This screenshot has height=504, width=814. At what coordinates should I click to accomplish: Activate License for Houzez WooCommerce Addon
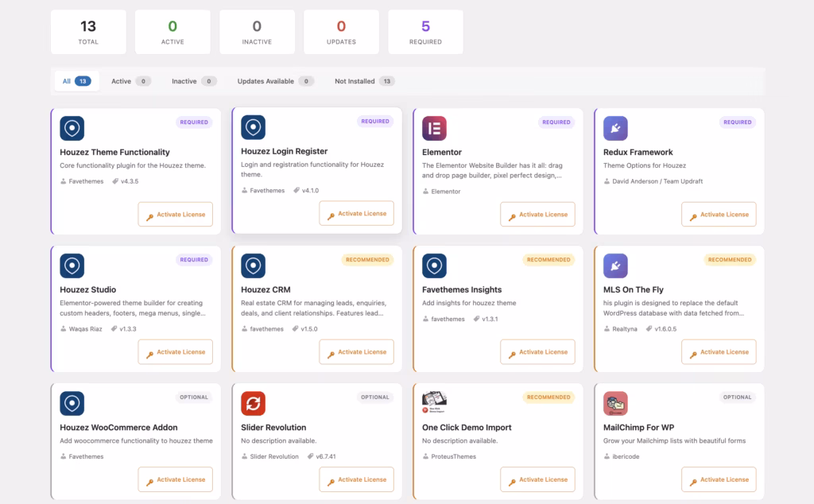pos(176,479)
